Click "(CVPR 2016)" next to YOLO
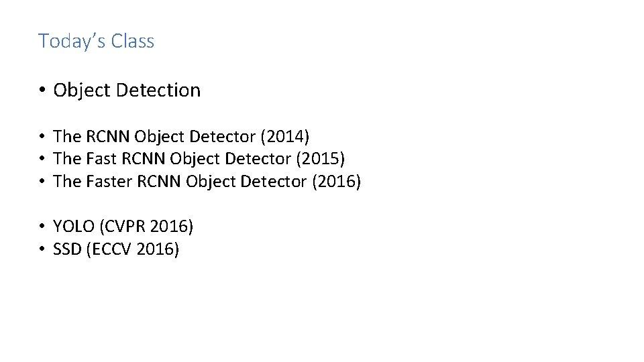Viewport: 644px width, 362px height. point(146,226)
